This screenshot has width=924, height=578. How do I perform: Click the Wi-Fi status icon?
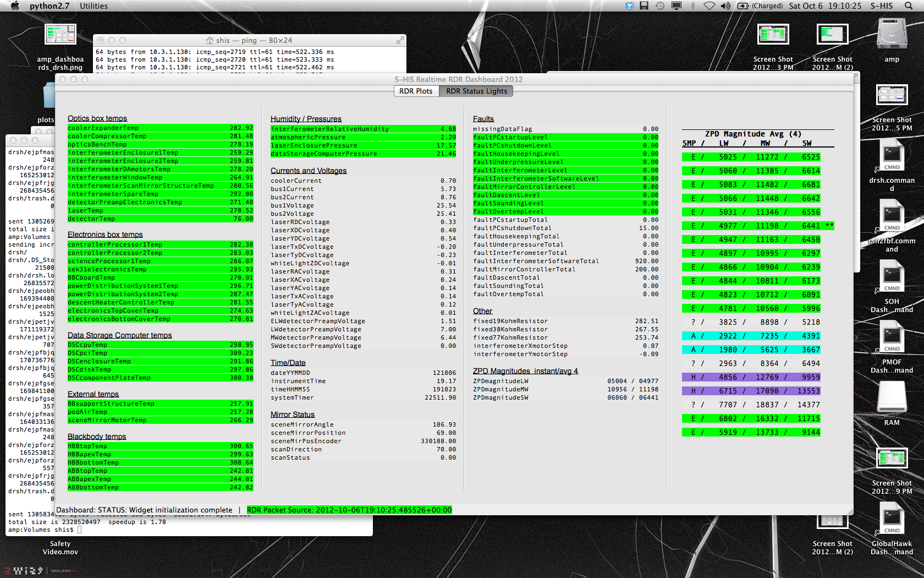click(710, 6)
